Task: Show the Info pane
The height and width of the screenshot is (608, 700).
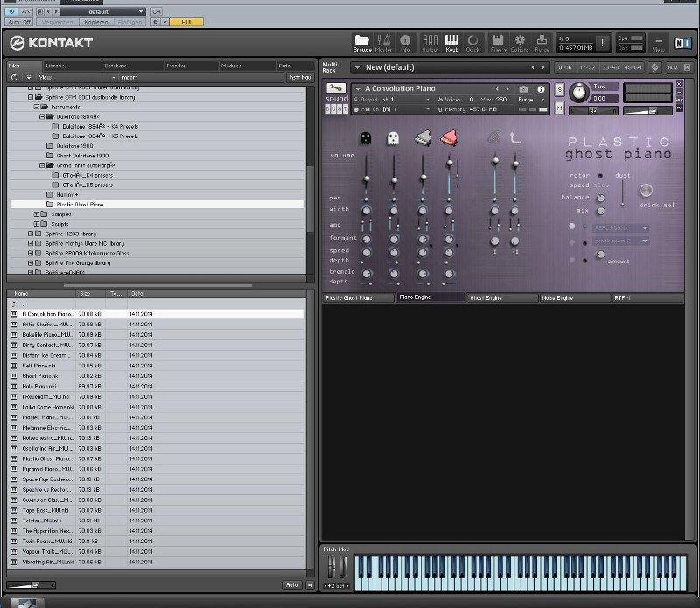Action: point(405,43)
